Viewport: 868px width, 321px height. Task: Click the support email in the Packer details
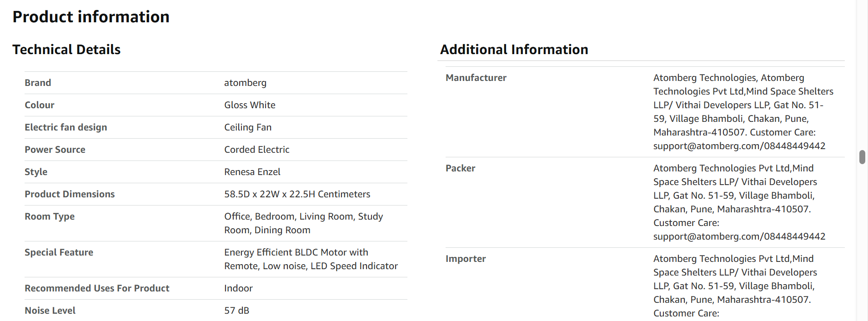707,236
